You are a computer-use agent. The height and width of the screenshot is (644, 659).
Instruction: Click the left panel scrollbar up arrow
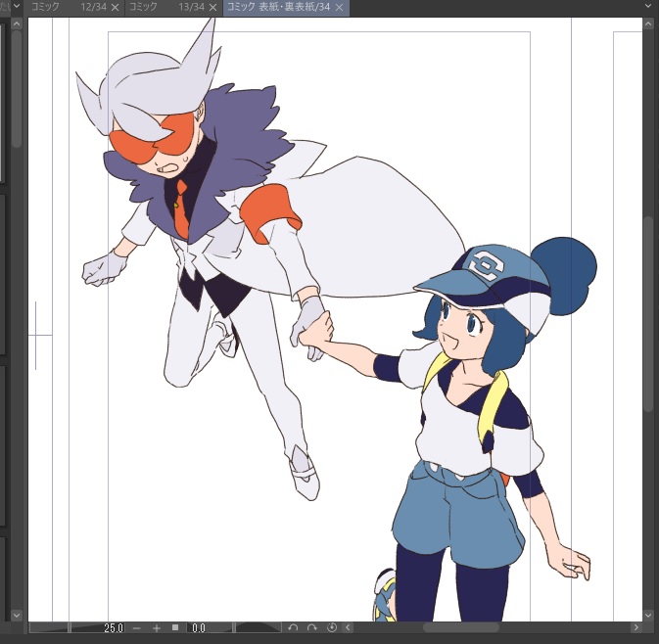pos(17,23)
